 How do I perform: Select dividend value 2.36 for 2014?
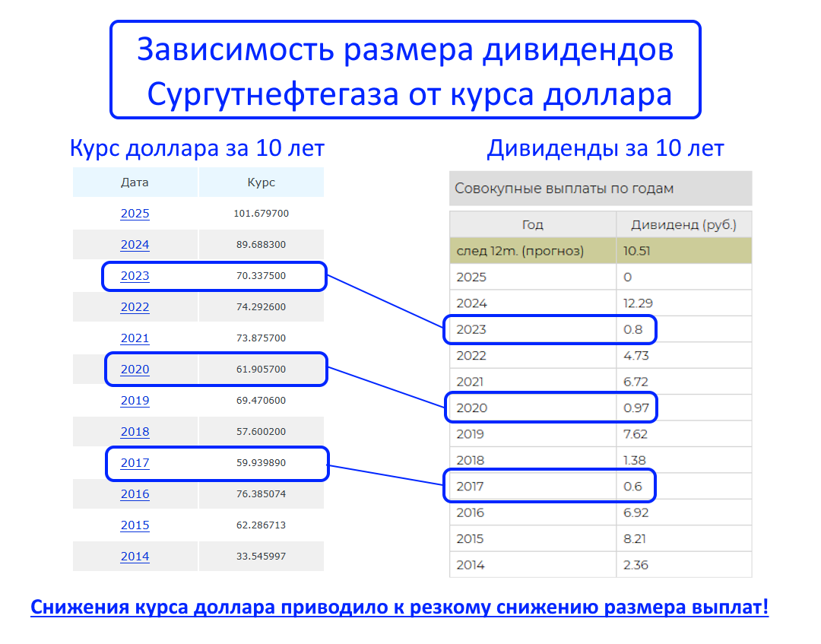click(x=636, y=565)
